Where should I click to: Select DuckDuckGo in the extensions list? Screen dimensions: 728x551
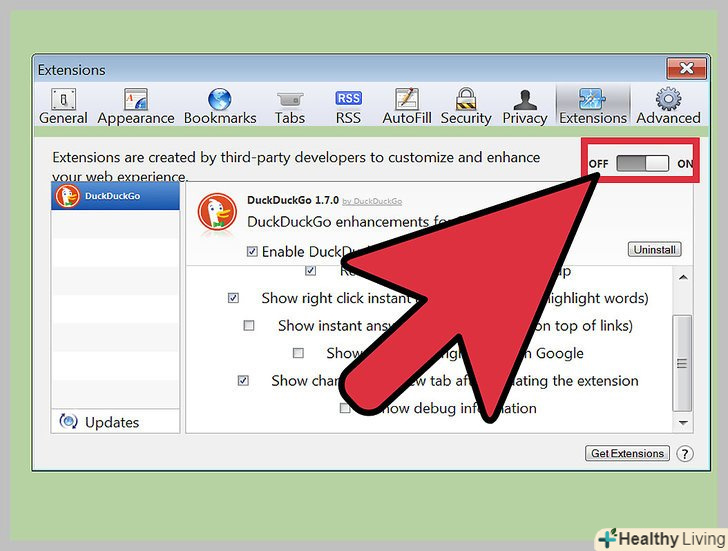coord(115,196)
